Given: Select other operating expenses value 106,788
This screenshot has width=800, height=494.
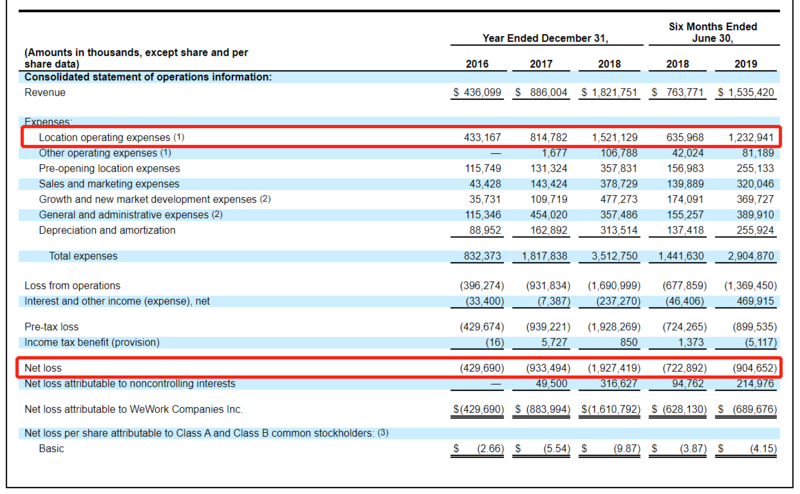Looking at the screenshot, I should pos(619,153).
